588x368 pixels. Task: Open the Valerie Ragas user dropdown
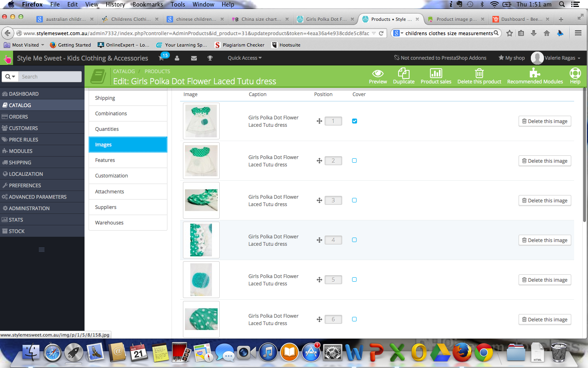(x=556, y=58)
